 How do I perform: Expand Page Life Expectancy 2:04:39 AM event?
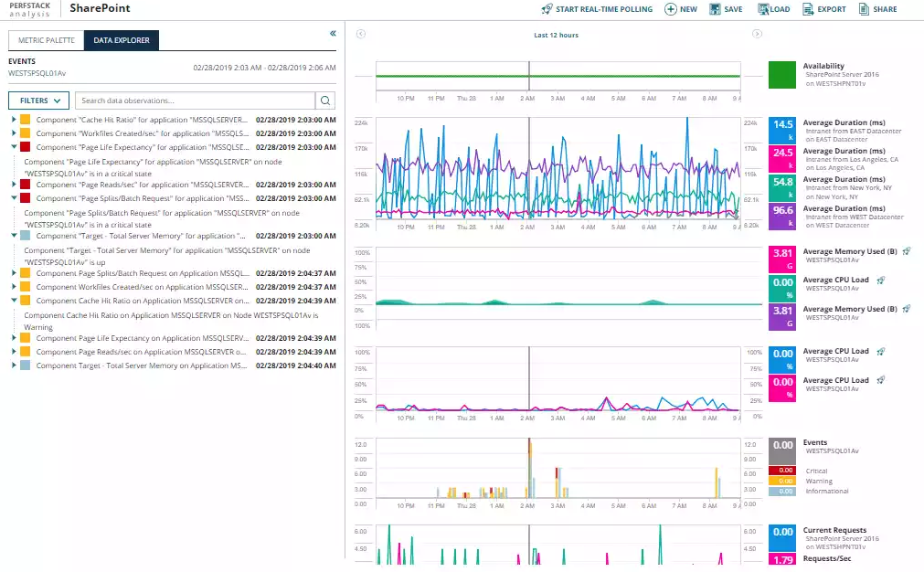[x=14, y=338]
